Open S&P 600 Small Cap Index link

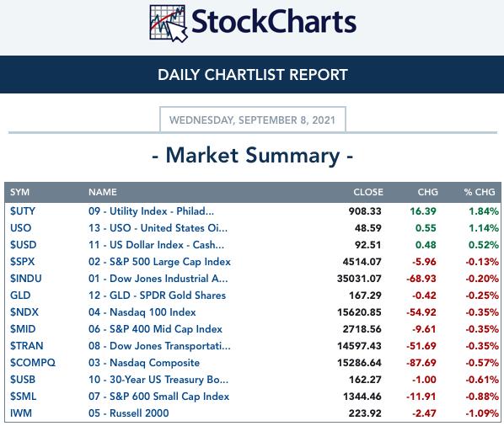[x=158, y=397]
